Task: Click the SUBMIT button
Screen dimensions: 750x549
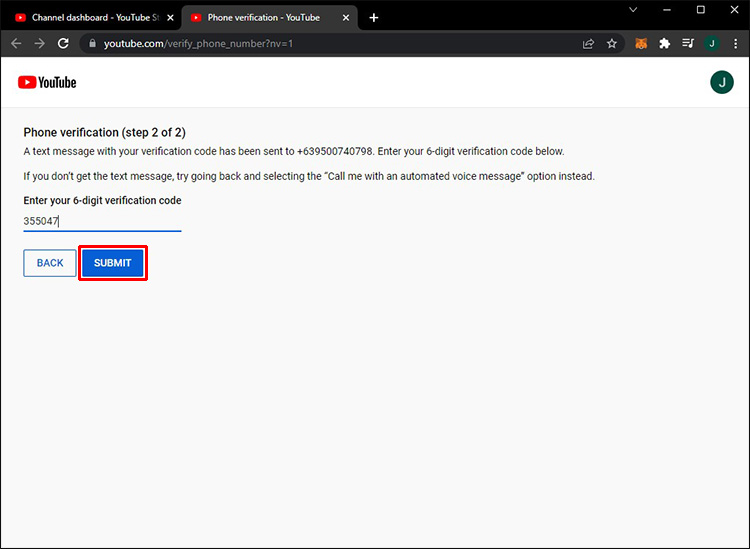Action: [x=112, y=263]
